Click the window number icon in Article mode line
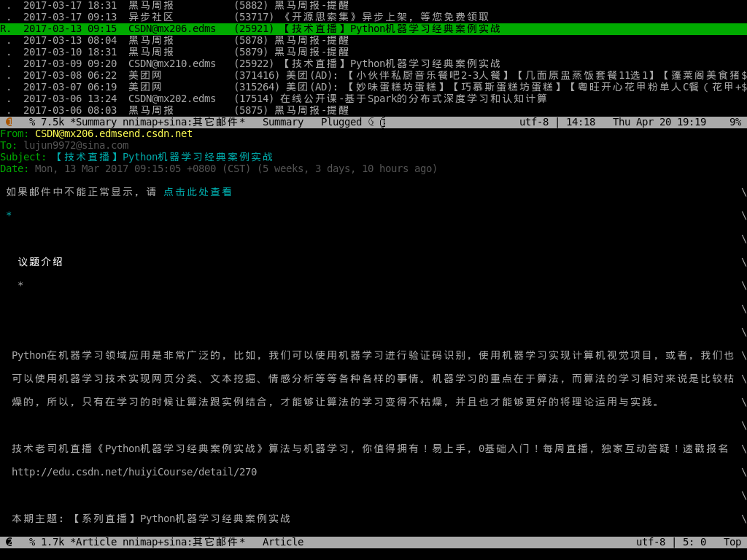747x560 pixels. click(9, 542)
